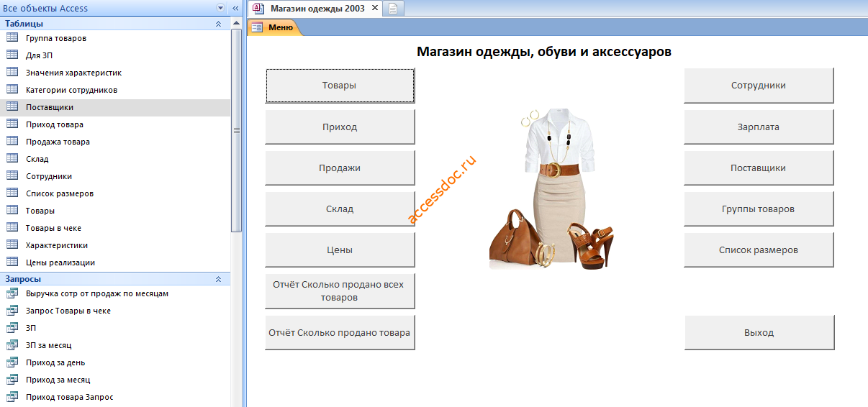Click the query icon beside ЗП за месяц
This screenshot has width=868, height=407.
coord(12,344)
